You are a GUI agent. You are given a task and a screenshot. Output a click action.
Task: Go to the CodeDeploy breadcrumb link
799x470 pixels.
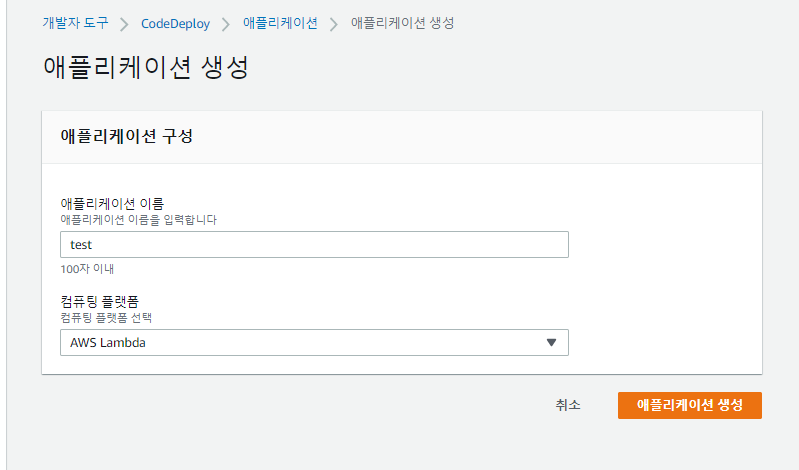(175, 23)
